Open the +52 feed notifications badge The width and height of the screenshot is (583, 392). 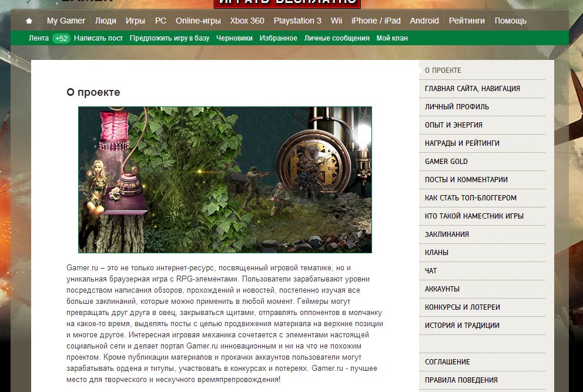pyautogui.click(x=61, y=38)
